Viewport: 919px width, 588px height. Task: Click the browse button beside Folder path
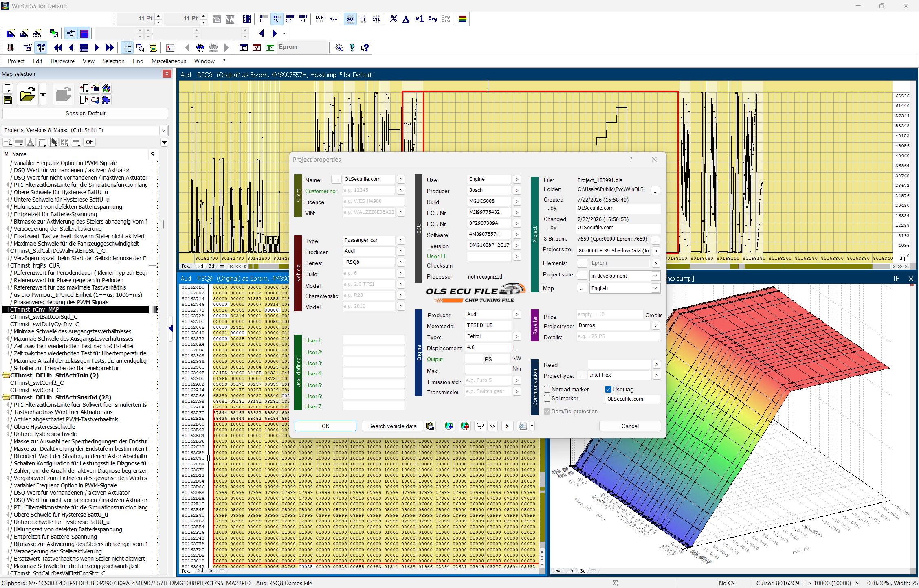click(x=655, y=190)
